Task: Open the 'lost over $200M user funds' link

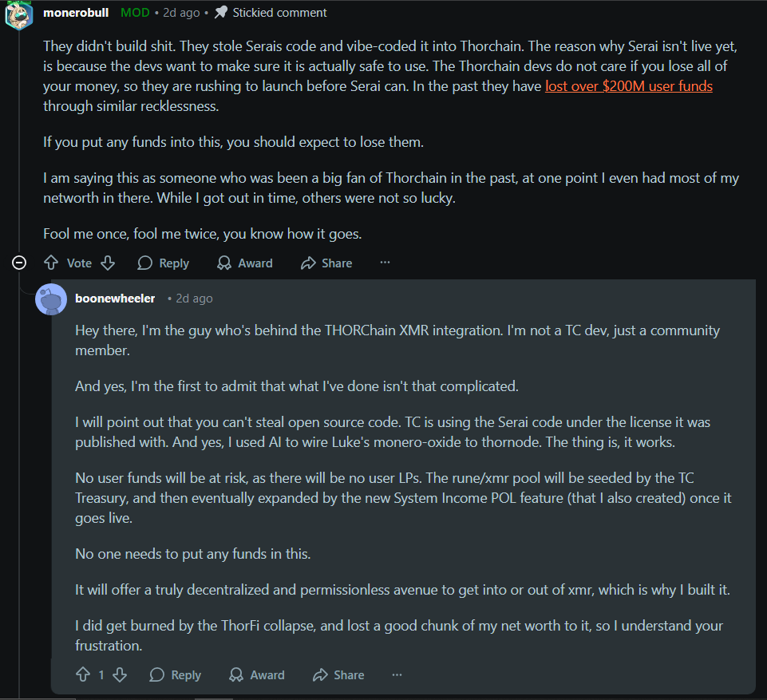Action: pos(628,86)
